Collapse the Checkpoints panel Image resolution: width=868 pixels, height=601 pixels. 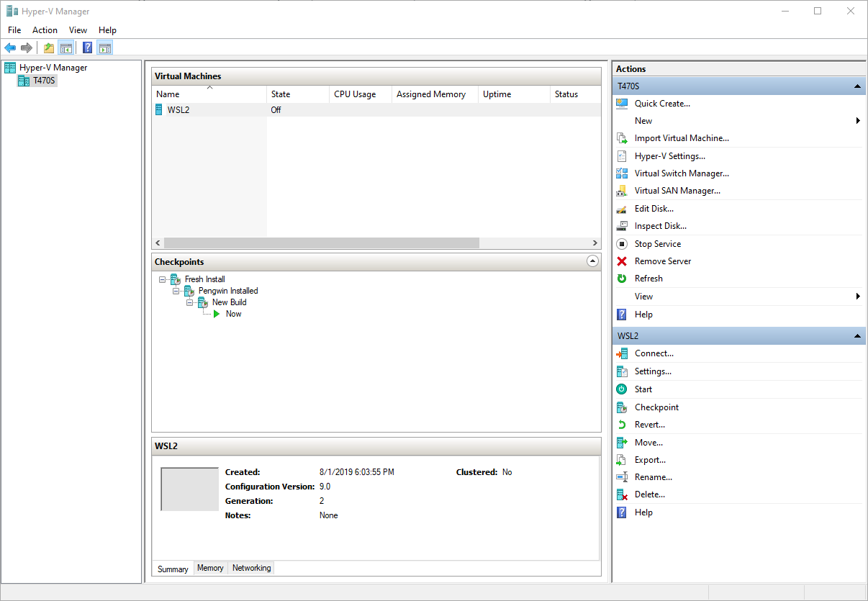click(592, 261)
